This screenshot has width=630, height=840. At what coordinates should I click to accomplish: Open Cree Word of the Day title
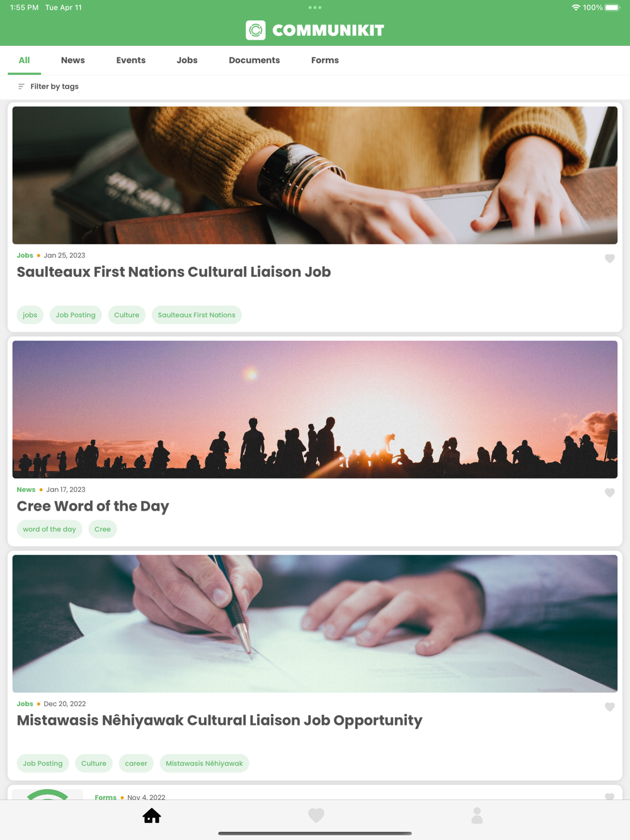click(93, 506)
